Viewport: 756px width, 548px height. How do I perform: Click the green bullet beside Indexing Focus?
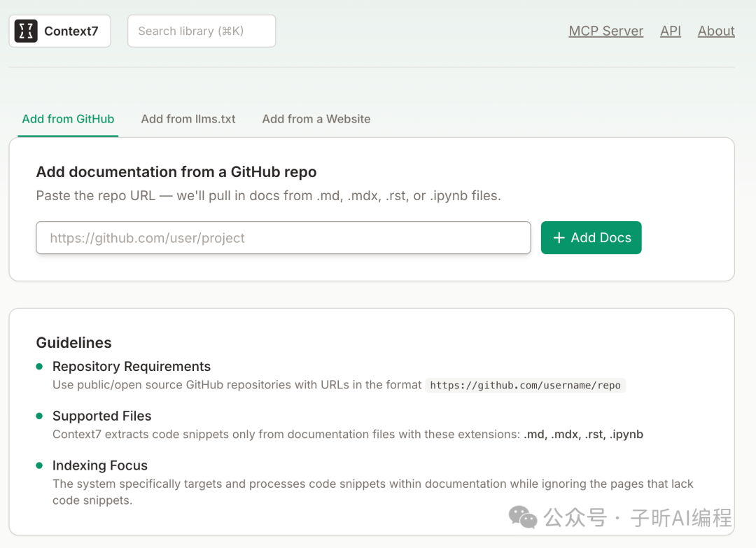(39, 465)
